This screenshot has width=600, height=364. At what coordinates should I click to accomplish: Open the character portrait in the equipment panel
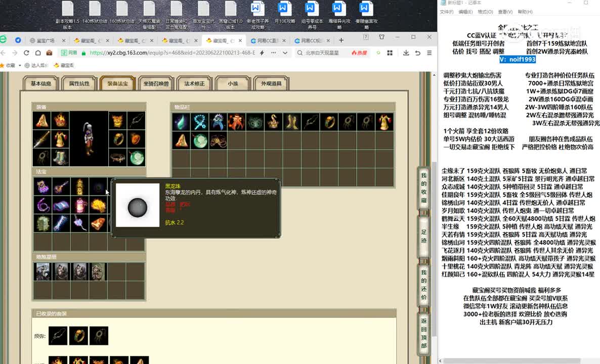click(x=89, y=139)
